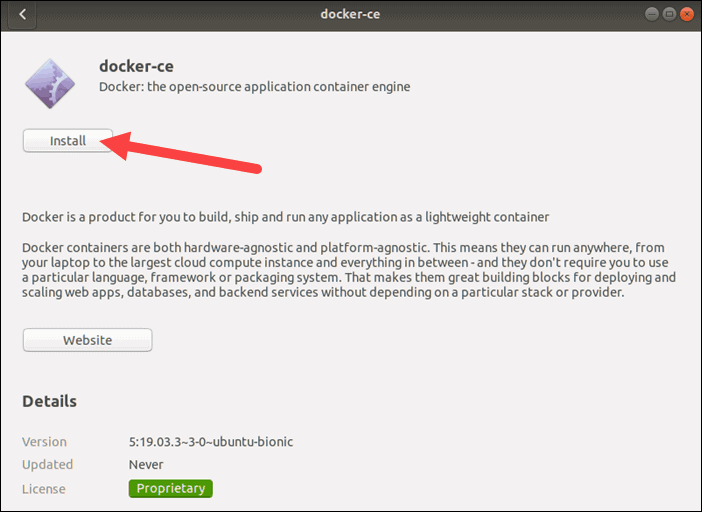The image size is (702, 512).
Task: Install the docker-ce package
Action: click(x=68, y=141)
